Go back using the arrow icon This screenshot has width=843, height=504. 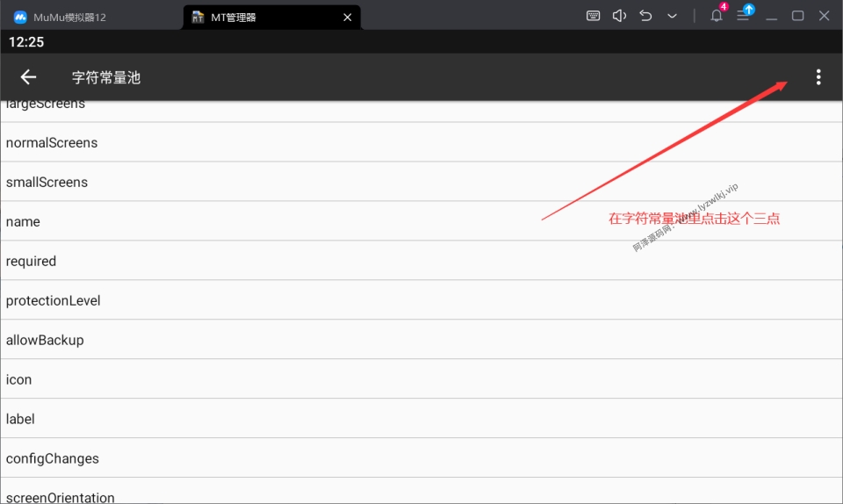pyautogui.click(x=28, y=77)
